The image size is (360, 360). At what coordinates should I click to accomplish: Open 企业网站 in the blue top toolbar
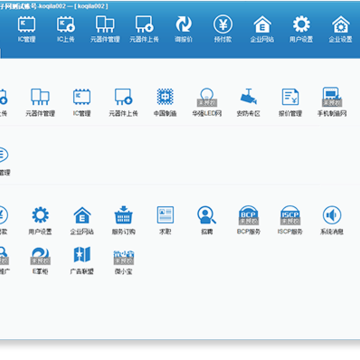[262, 29]
